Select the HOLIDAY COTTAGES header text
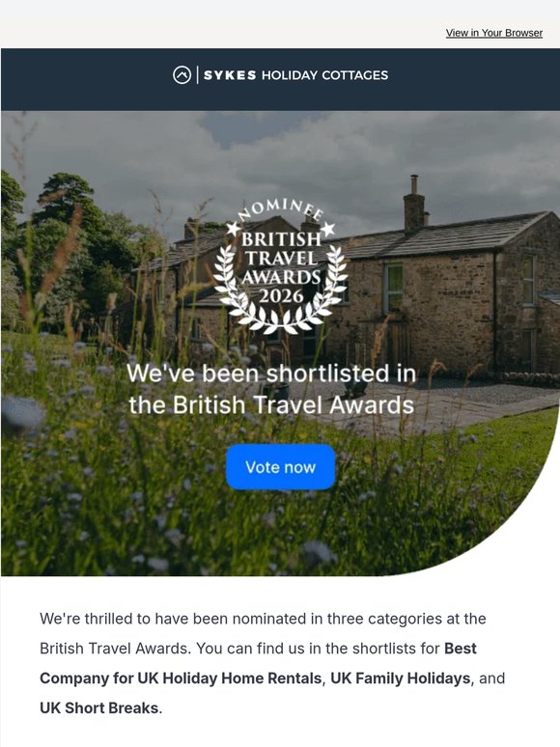560x747 pixels. click(324, 75)
